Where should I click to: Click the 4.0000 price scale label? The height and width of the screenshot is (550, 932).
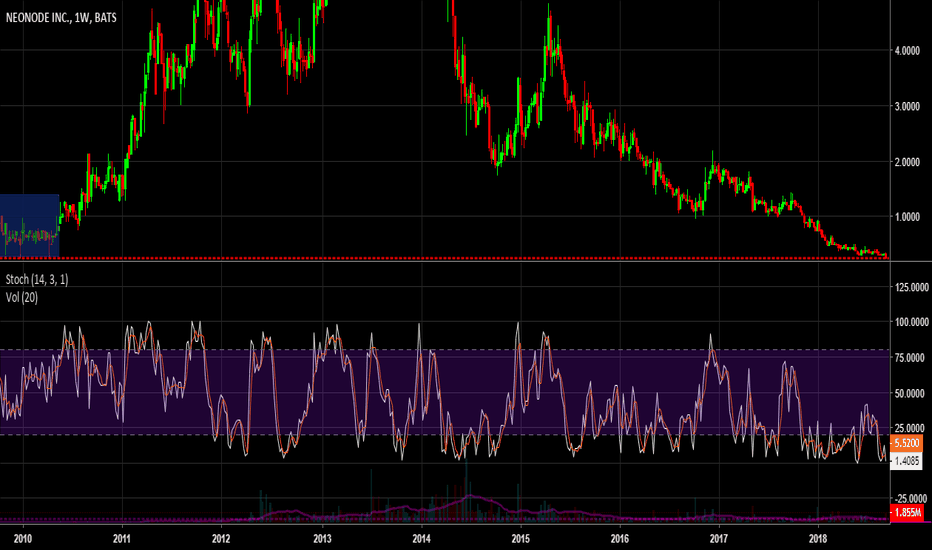click(908, 51)
